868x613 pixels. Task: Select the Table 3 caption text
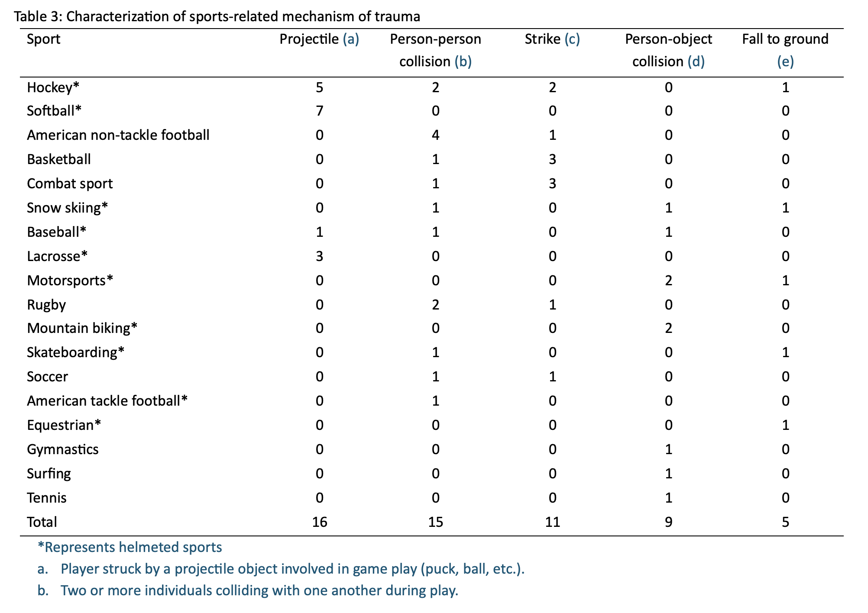click(217, 17)
